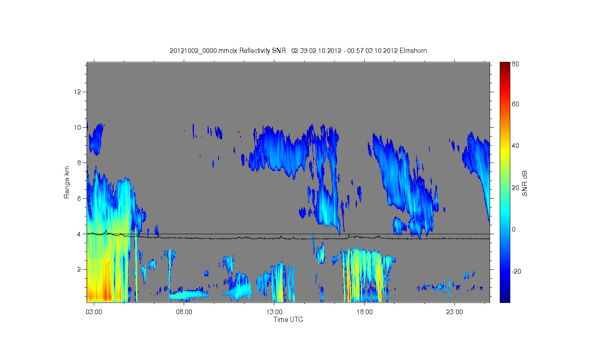
Task: Click the '80' colorbar label
Action: tap(516, 64)
